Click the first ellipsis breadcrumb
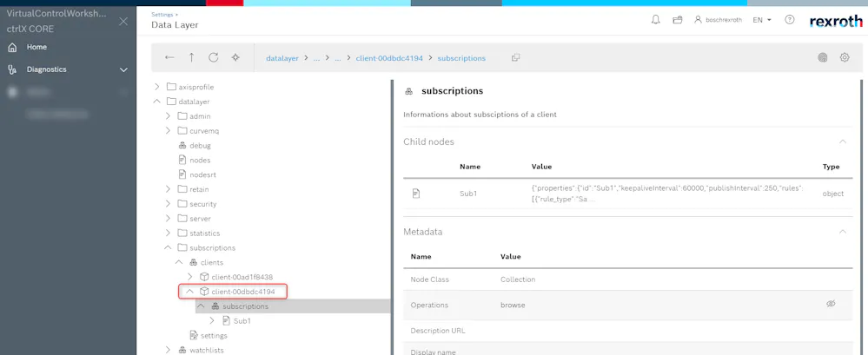 (x=316, y=58)
